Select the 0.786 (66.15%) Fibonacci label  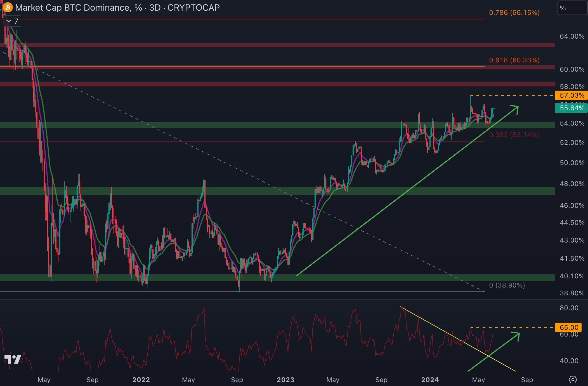tap(514, 13)
